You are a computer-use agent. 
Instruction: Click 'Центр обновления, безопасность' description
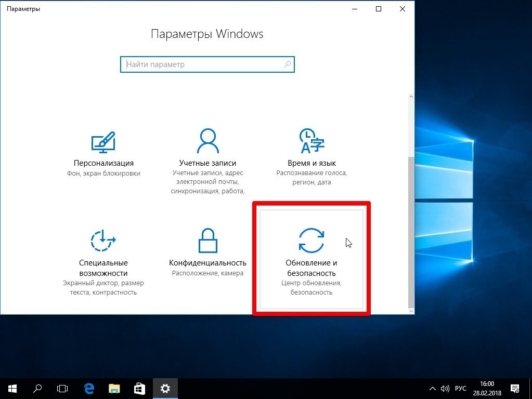coord(312,287)
